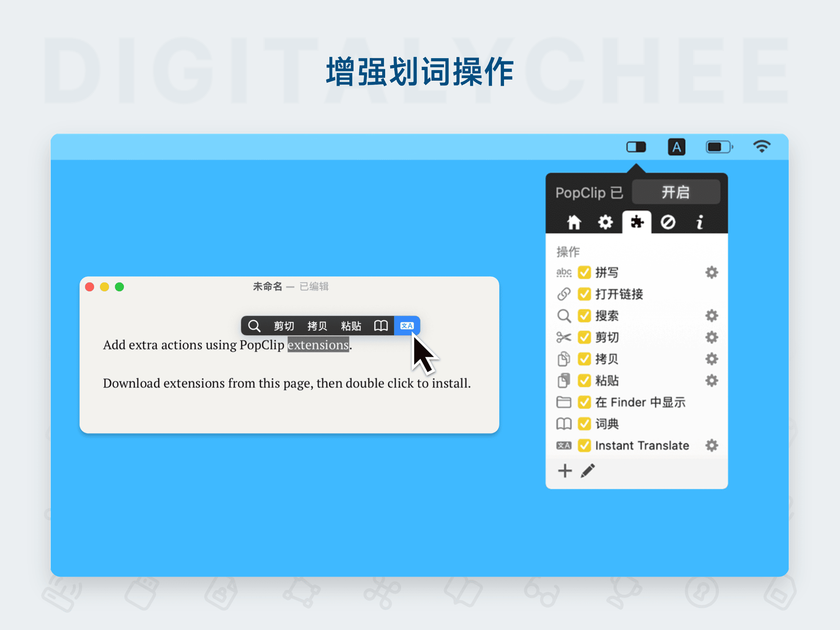840x630 pixels.
Task: Add a new extension with plus button
Action: point(565,471)
